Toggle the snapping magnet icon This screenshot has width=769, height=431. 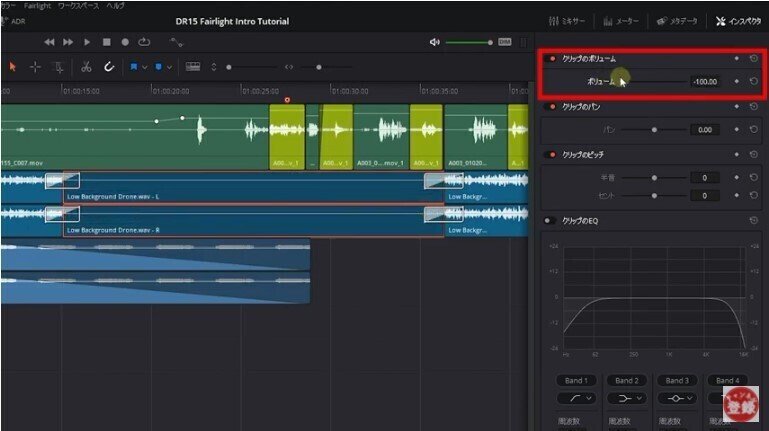[109, 67]
